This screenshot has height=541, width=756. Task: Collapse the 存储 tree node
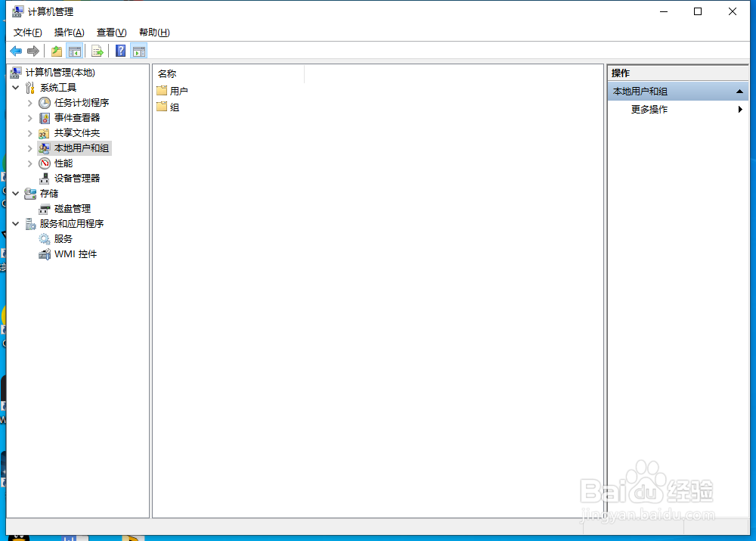[15, 194]
